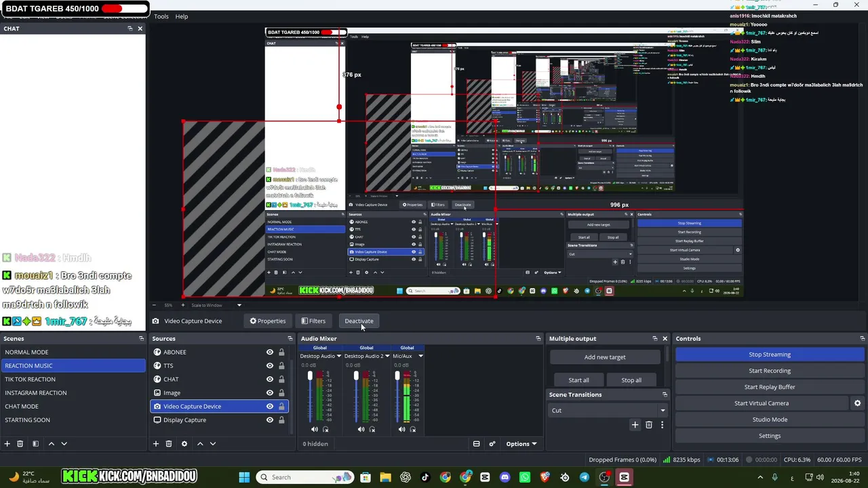Screen dimensions: 868x488
Task: Toggle visibility of Video Capture Device source
Action: [270, 407]
